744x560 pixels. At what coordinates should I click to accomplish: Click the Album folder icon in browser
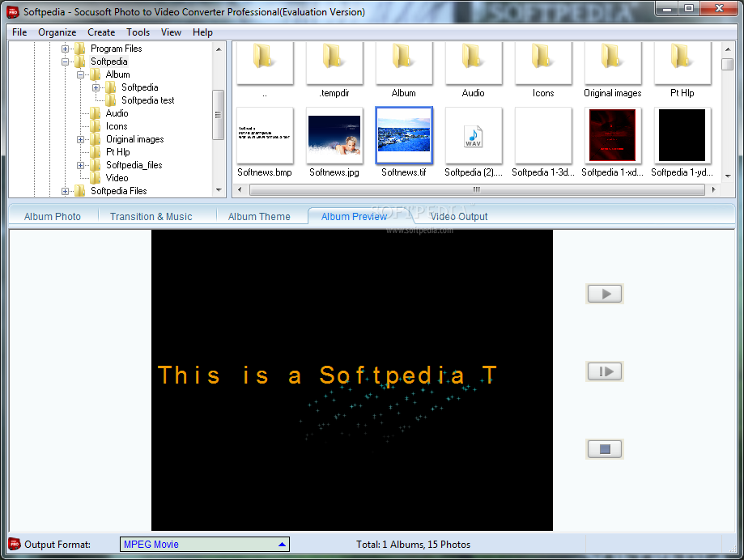404,64
